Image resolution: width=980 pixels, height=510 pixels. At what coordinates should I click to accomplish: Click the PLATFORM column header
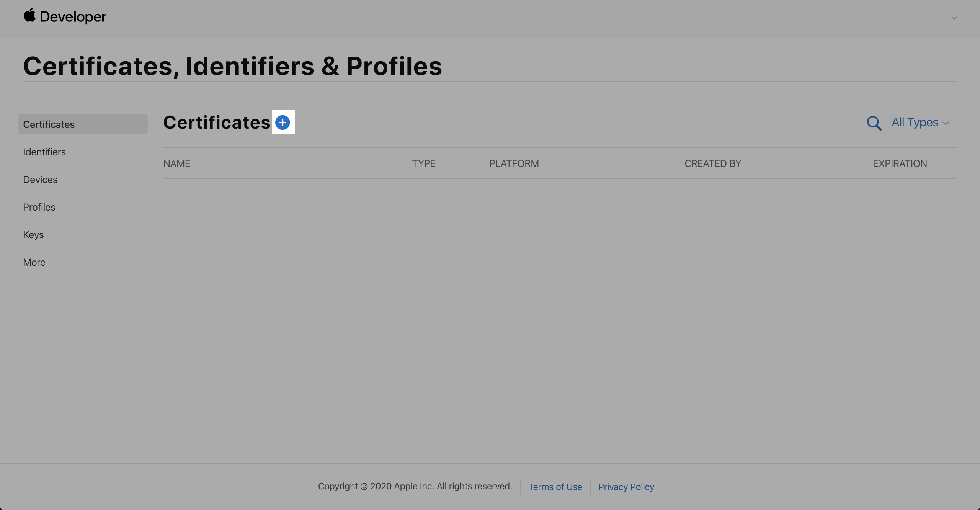[514, 163]
